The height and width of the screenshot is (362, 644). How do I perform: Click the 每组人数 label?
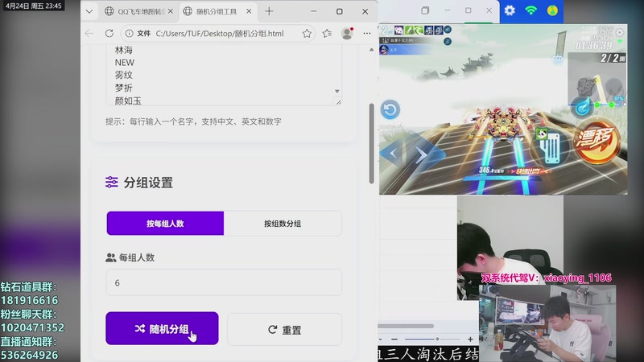(136, 257)
